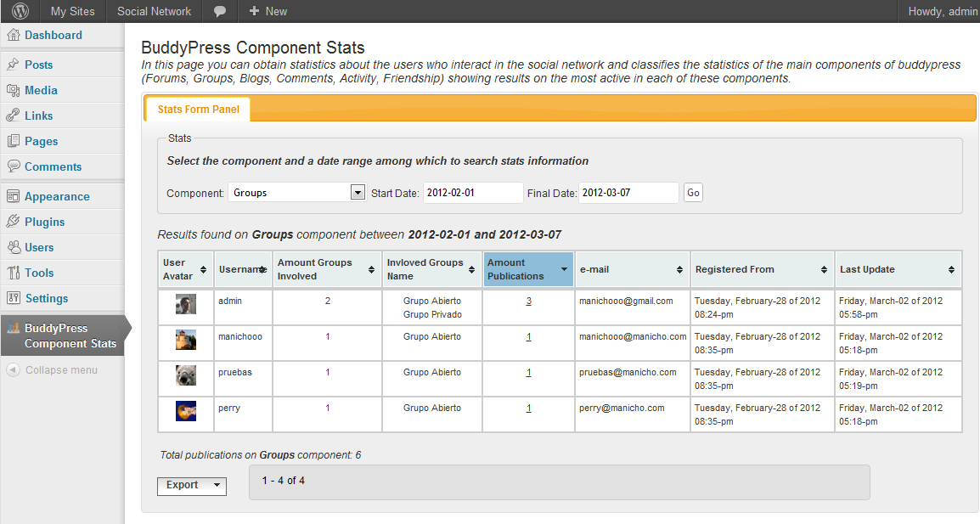980x524 pixels.
Task: Click the Users icon in sidebar
Action: (x=13, y=247)
